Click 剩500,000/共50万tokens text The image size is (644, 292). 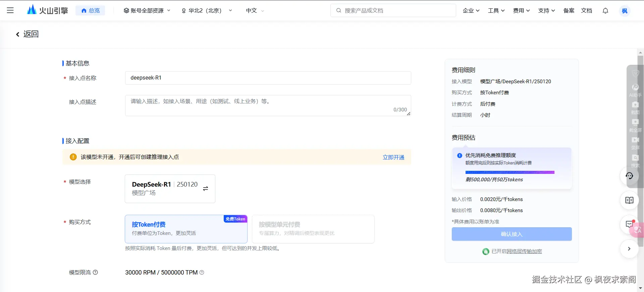[494, 180]
